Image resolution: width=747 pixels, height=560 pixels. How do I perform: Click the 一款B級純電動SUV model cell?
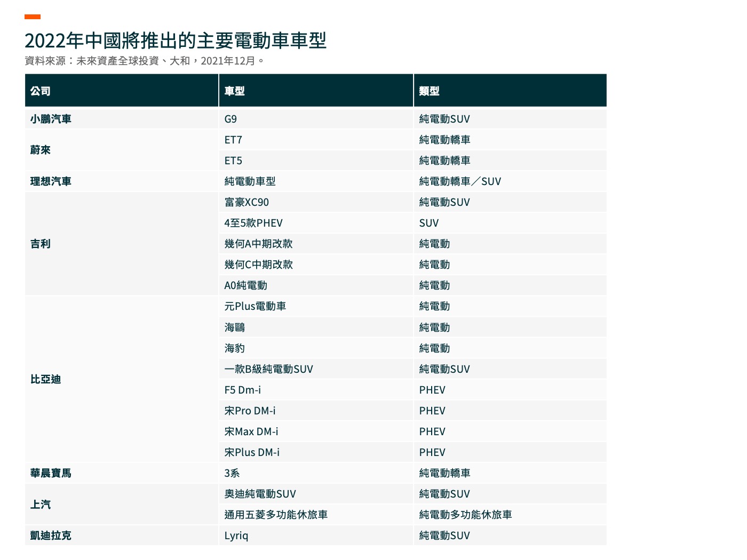coord(316,369)
